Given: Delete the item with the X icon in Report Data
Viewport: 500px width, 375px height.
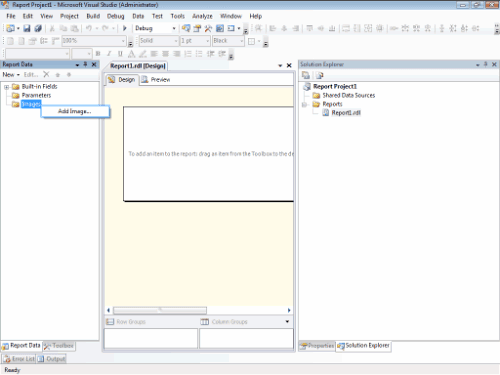Looking at the screenshot, I should pyautogui.click(x=46, y=74).
